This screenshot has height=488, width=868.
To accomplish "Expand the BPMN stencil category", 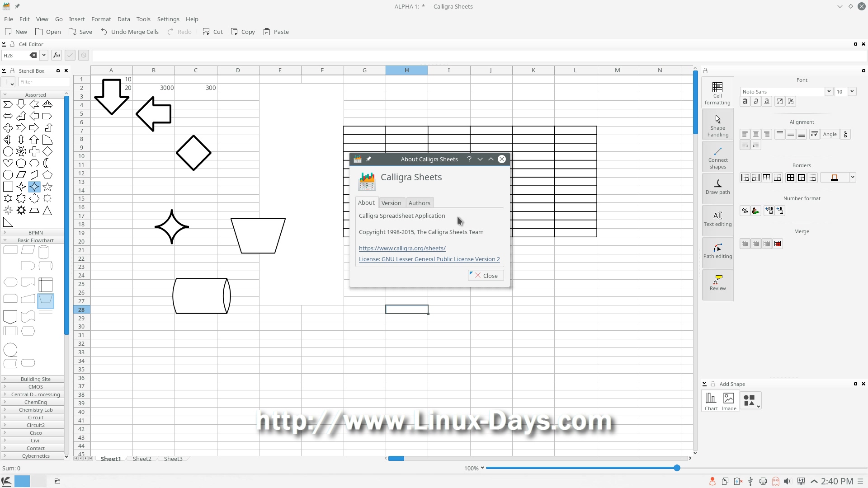I will [33, 233].
